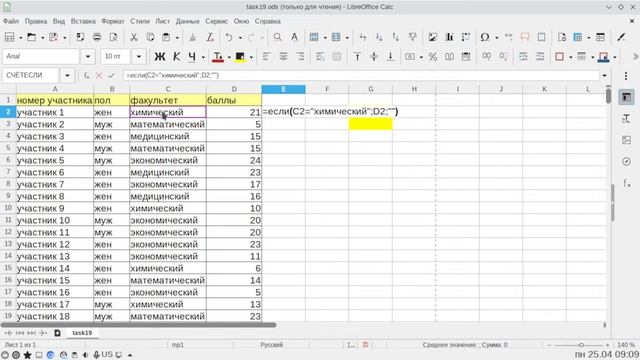
Task: Click the sidebar settings three-dots button
Action: (626, 76)
